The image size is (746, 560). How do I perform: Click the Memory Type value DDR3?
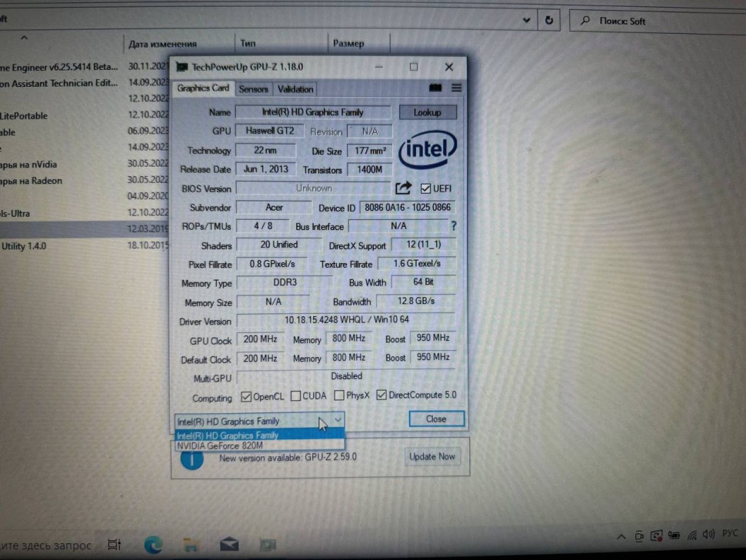(285, 282)
